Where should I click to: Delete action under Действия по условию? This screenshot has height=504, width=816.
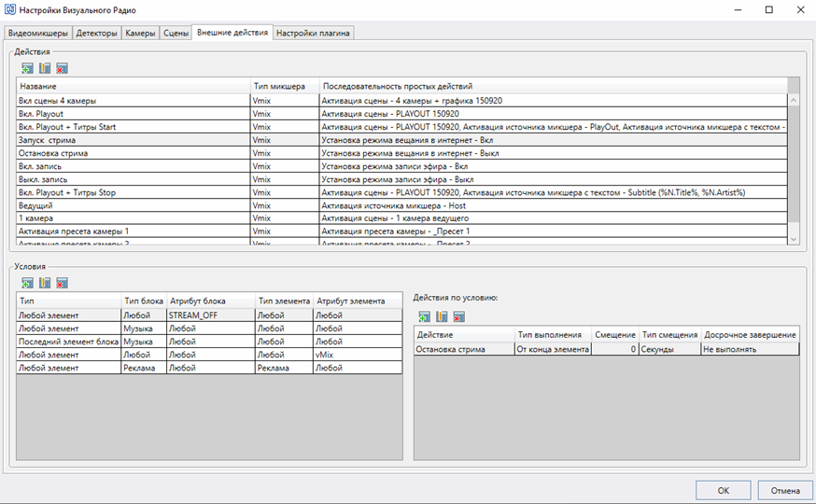(x=459, y=316)
